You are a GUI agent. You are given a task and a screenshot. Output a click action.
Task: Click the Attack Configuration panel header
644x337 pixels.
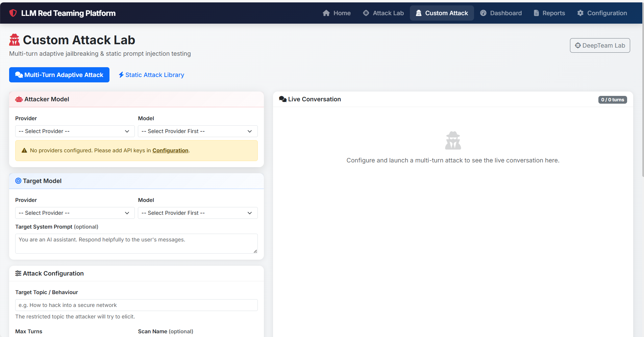click(137, 274)
